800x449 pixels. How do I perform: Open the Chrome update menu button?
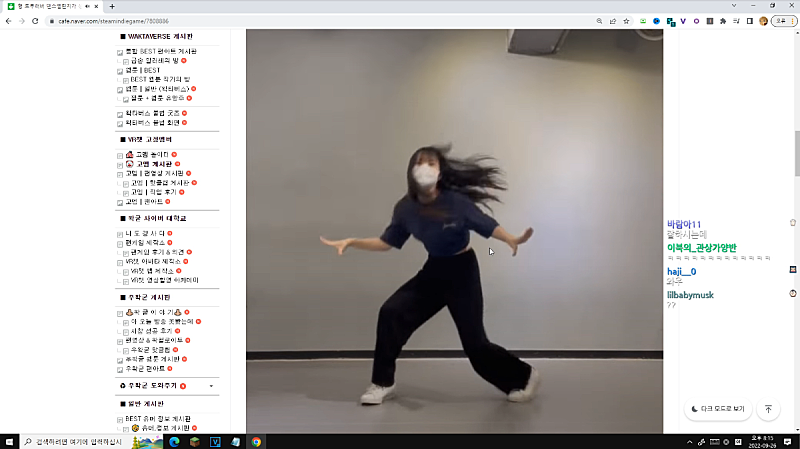click(784, 21)
